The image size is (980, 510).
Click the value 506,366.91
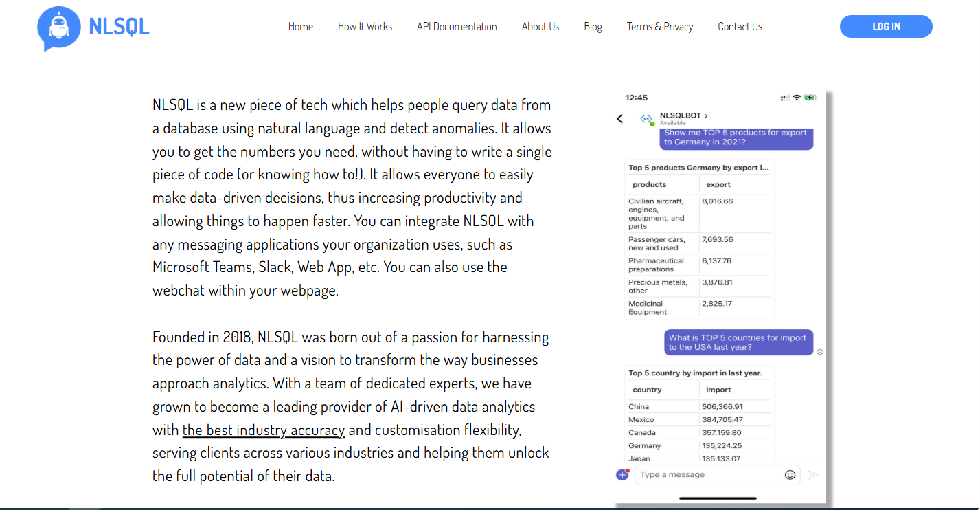(x=722, y=406)
